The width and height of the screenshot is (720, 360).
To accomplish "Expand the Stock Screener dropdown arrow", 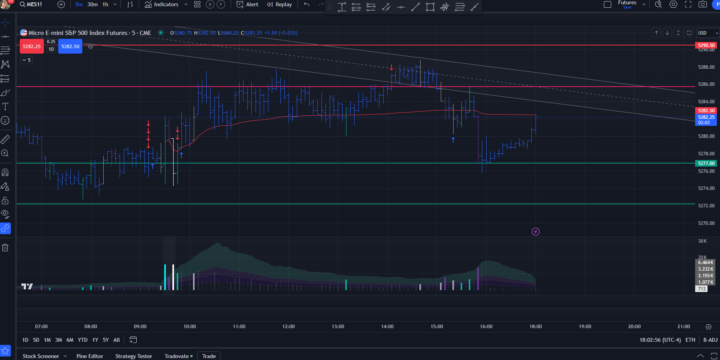I will pos(65,356).
